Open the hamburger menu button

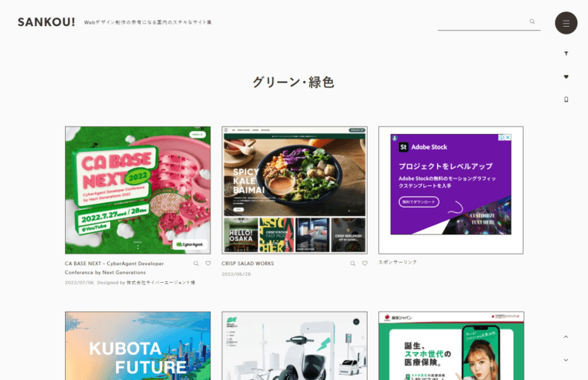click(566, 23)
